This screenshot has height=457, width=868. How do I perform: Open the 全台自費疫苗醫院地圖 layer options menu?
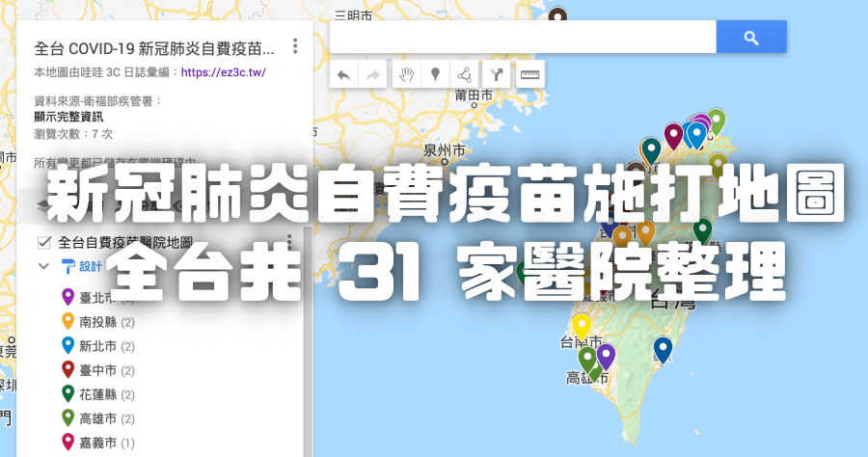(289, 241)
